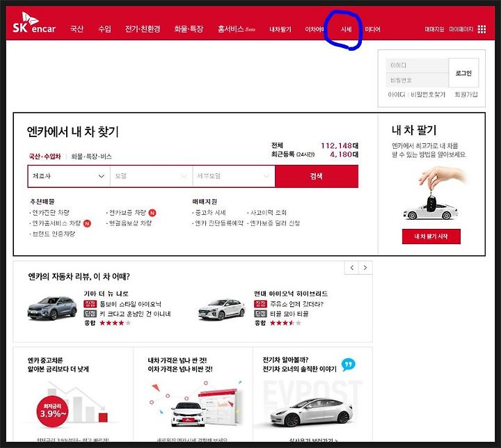The width and height of the screenshot is (501, 448).
Task: Open 아이디 | 비밀번호찾기 link
Action: click(x=416, y=95)
